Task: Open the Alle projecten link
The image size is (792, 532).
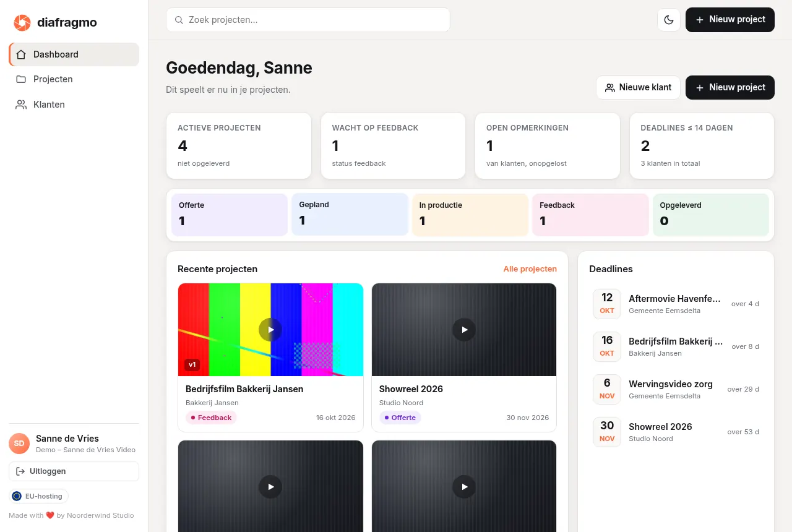Action: pos(530,269)
